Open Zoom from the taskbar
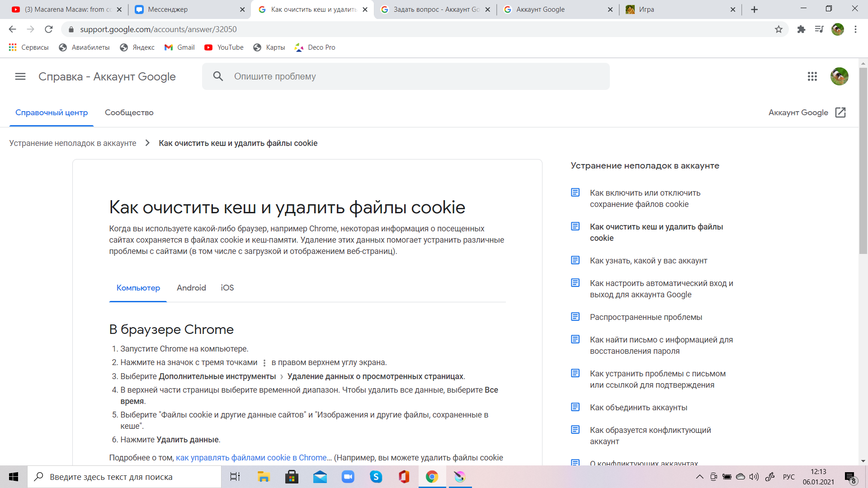 tap(348, 477)
